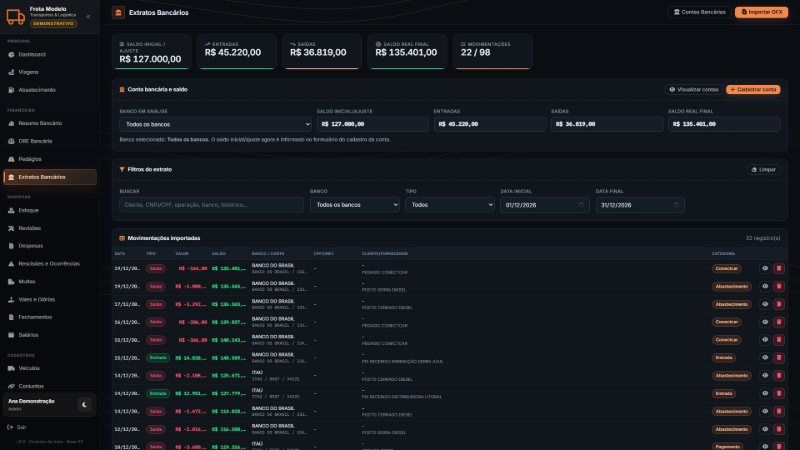Click the Saídas R$ 36.819,00 field
800x450 pixels.
(607, 124)
